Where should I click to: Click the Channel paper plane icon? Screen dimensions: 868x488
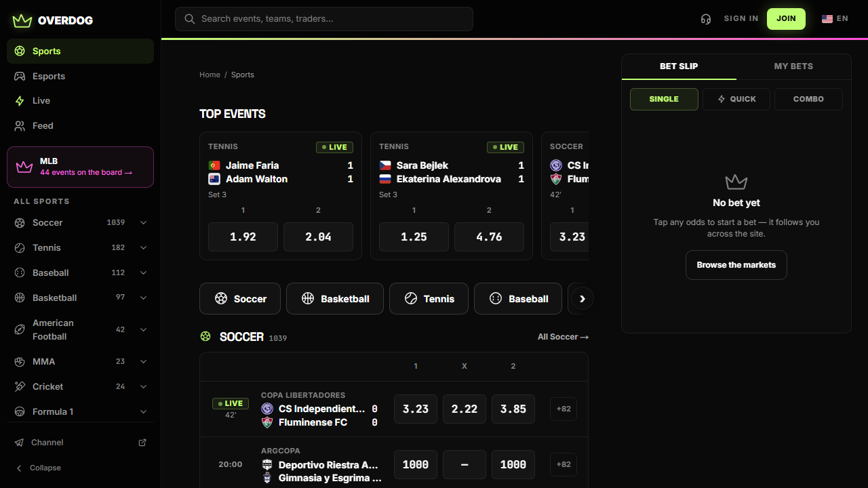coord(19,443)
